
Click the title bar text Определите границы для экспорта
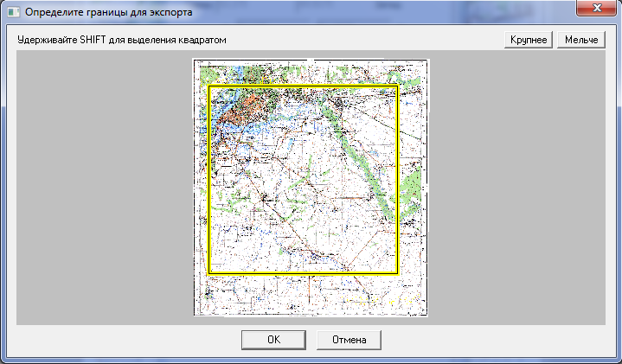point(109,13)
